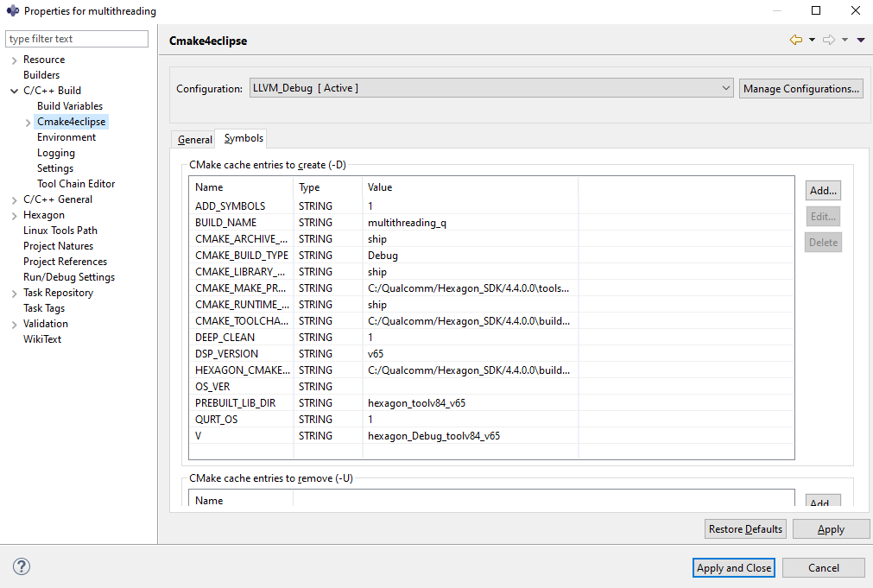Screen dimensions: 873x588
Task: Click the help question mark icon
Action: click(x=22, y=566)
